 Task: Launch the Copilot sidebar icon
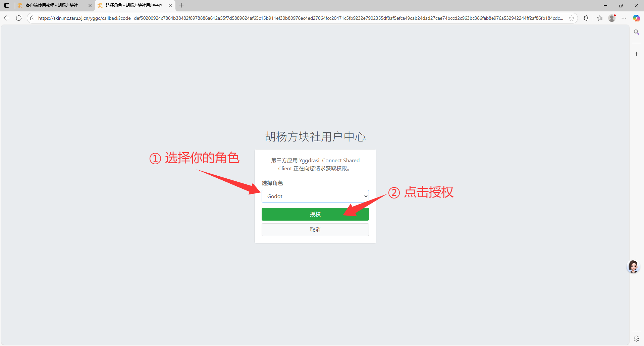[636, 18]
